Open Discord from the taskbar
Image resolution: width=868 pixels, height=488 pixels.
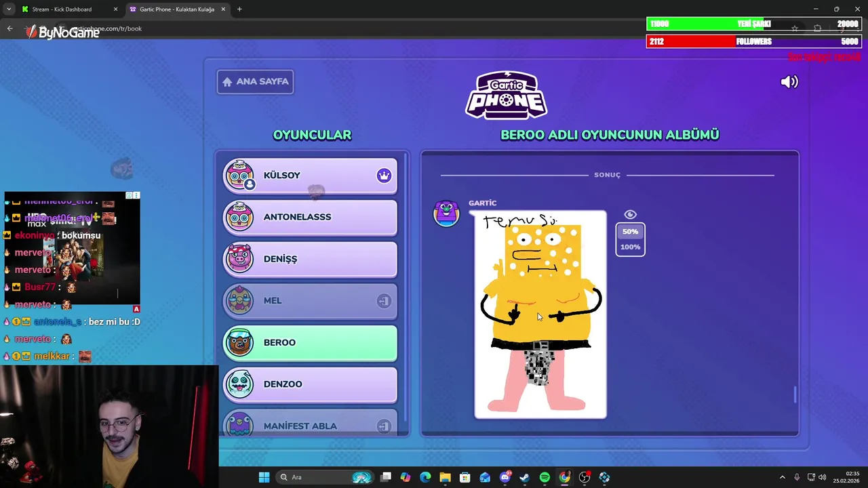pos(505,477)
